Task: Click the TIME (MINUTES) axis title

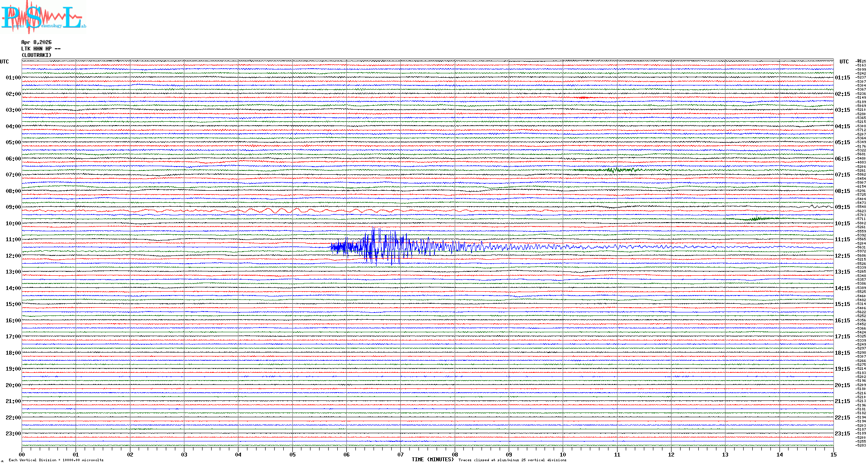Action: click(x=433, y=460)
